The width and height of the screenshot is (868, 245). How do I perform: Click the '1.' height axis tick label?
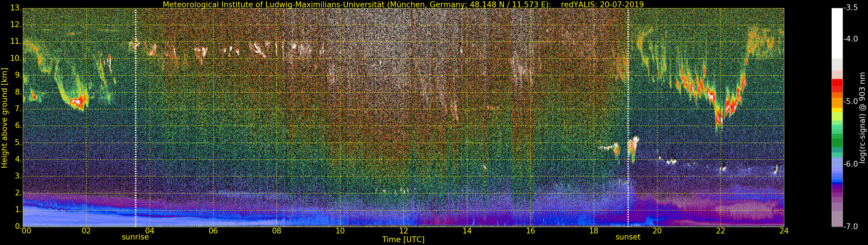(18, 210)
